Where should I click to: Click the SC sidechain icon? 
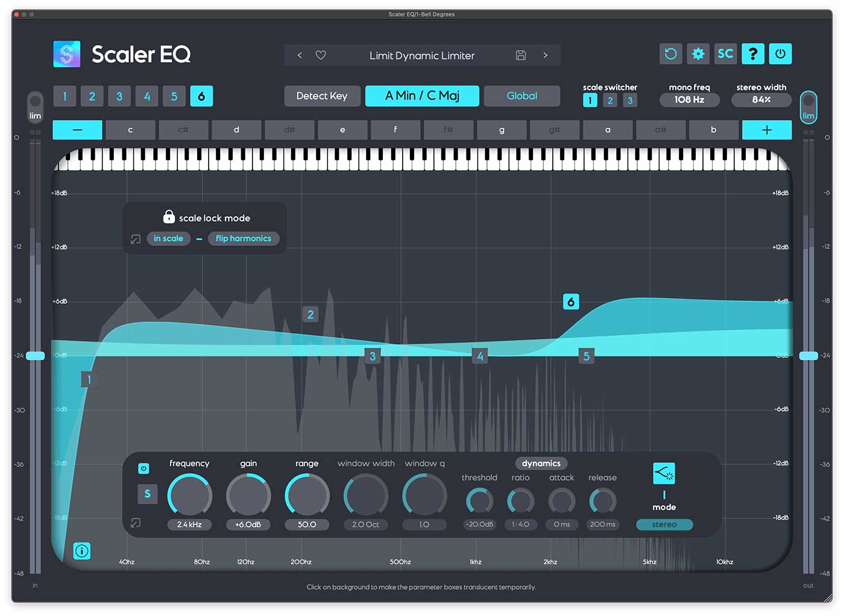(725, 54)
